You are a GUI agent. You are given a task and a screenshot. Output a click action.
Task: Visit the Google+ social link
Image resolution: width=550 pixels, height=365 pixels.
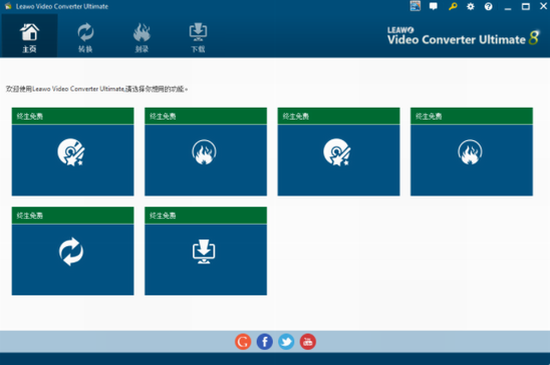[x=243, y=342]
